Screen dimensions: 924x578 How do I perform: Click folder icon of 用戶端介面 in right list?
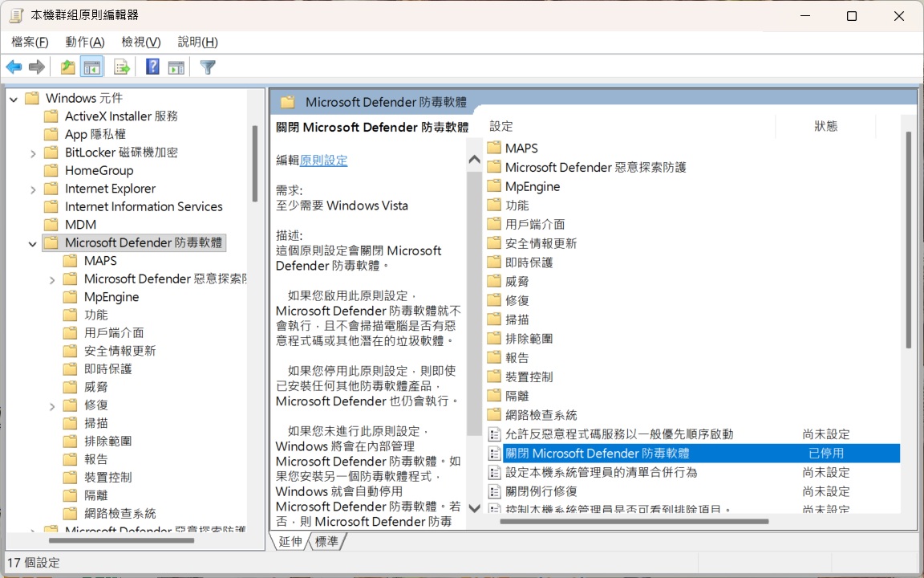494,224
